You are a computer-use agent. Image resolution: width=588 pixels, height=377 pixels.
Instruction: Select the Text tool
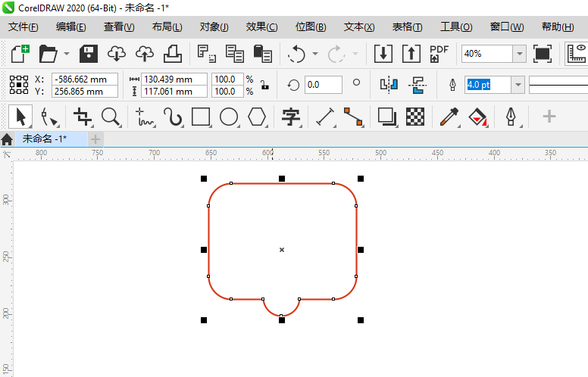291,117
